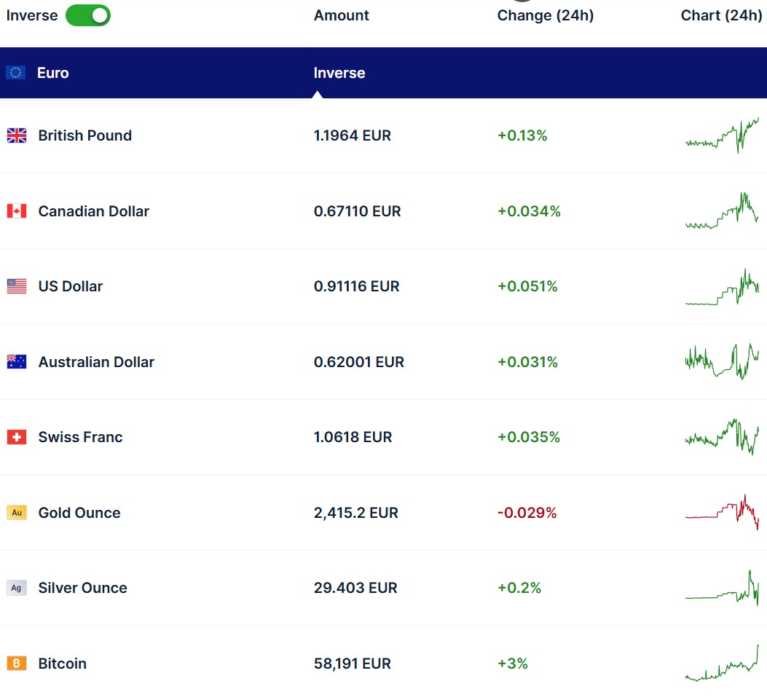Open the Bitcoin row label

click(x=62, y=664)
